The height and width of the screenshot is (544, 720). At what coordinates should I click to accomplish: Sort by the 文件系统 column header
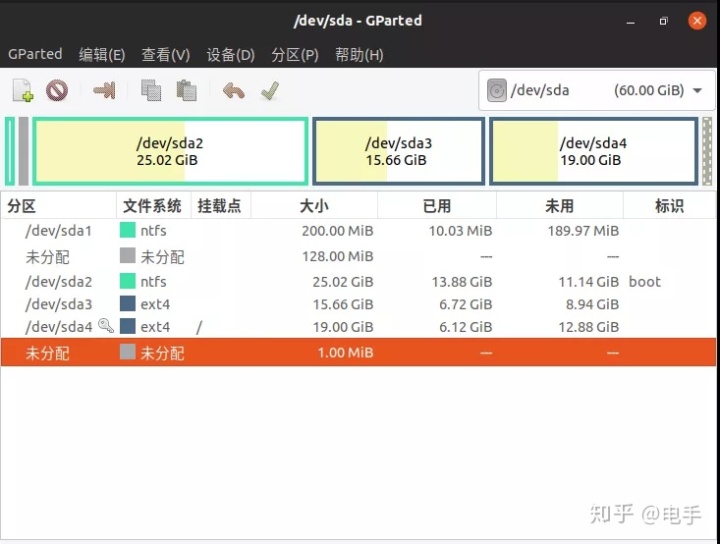(153, 206)
